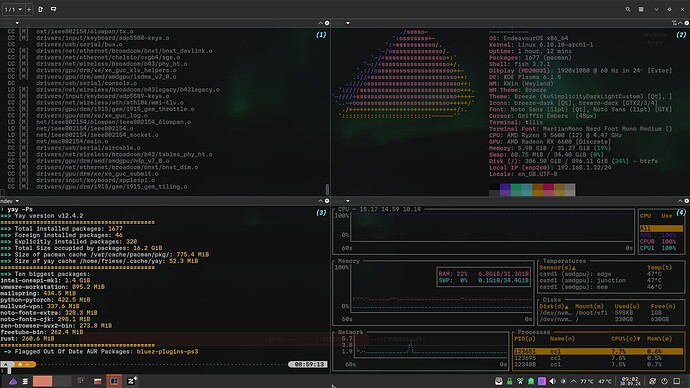Sort processes by PID(p) column header
The image size is (690, 388).
point(525,339)
